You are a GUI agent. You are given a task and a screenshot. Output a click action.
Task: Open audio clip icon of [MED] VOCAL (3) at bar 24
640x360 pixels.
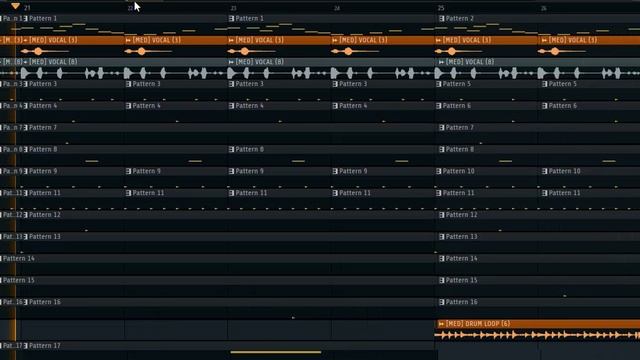click(x=335, y=40)
